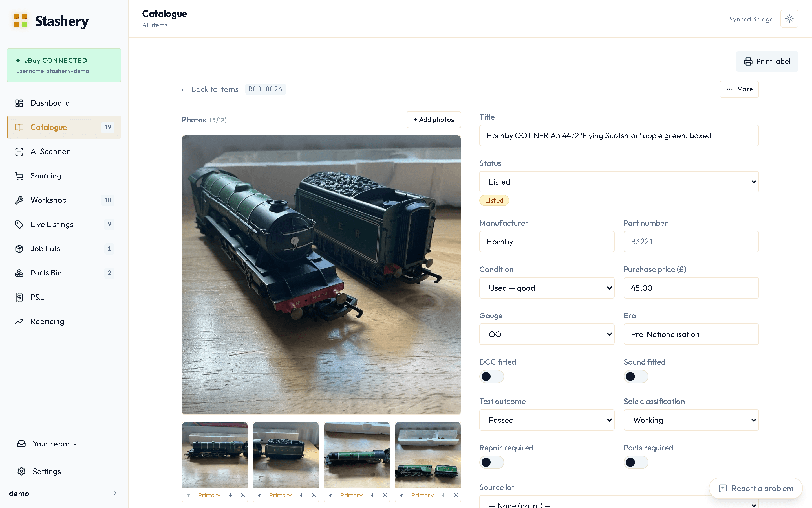Move the tender thumbnail up
Viewport: 812px width, 508px height.
(260, 495)
